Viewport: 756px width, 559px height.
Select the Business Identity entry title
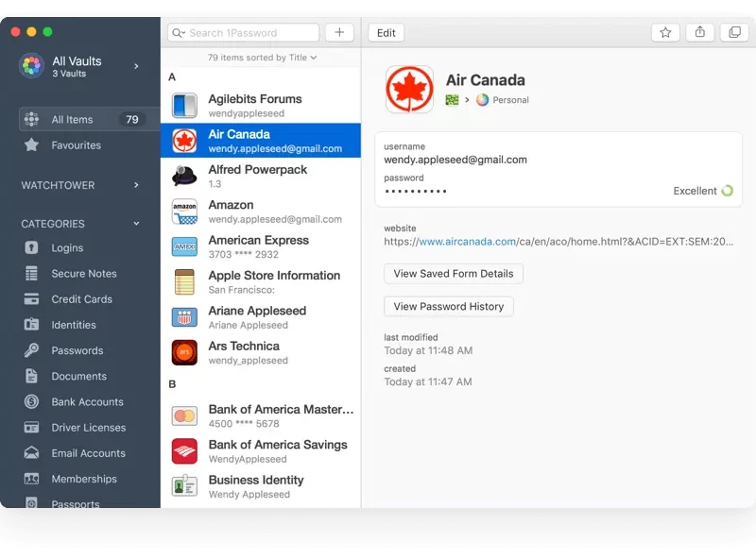256,480
